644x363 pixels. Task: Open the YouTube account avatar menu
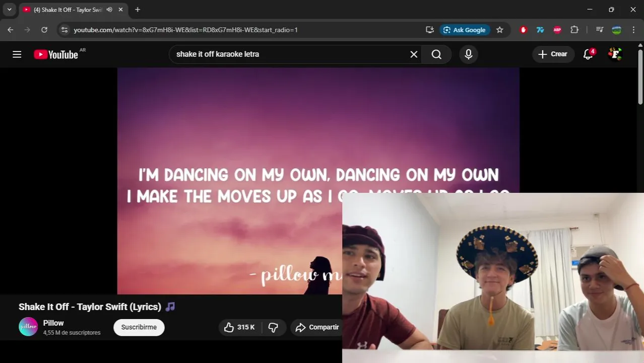click(615, 54)
